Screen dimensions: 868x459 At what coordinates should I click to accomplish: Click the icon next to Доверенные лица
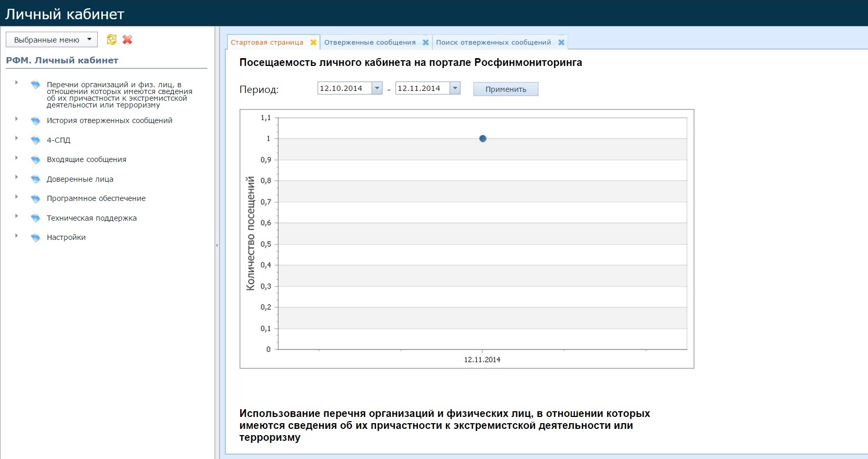(35, 179)
